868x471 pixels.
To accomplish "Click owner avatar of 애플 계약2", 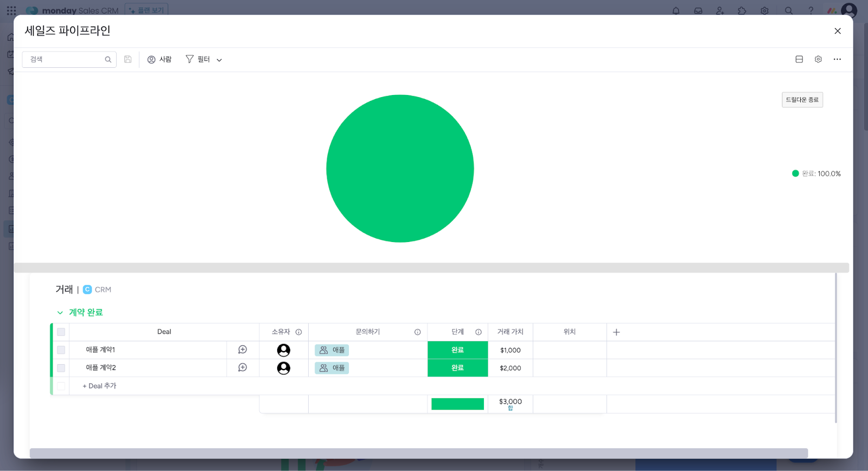I will (x=284, y=368).
